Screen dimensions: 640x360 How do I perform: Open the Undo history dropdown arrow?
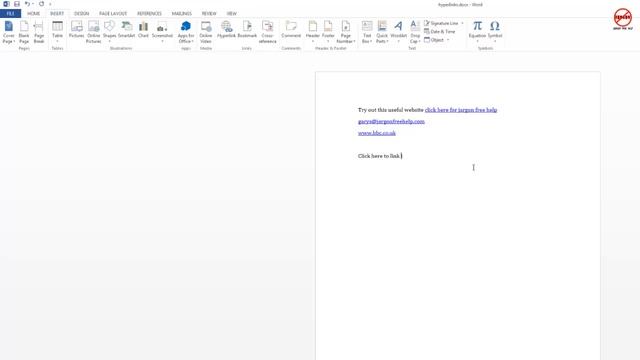click(x=33, y=4)
